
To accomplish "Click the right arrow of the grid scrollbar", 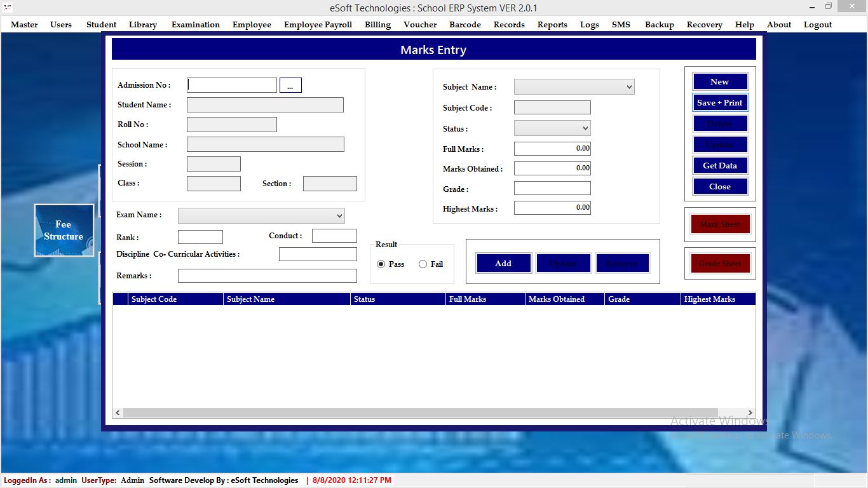I will pyautogui.click(x=750, y=413).
